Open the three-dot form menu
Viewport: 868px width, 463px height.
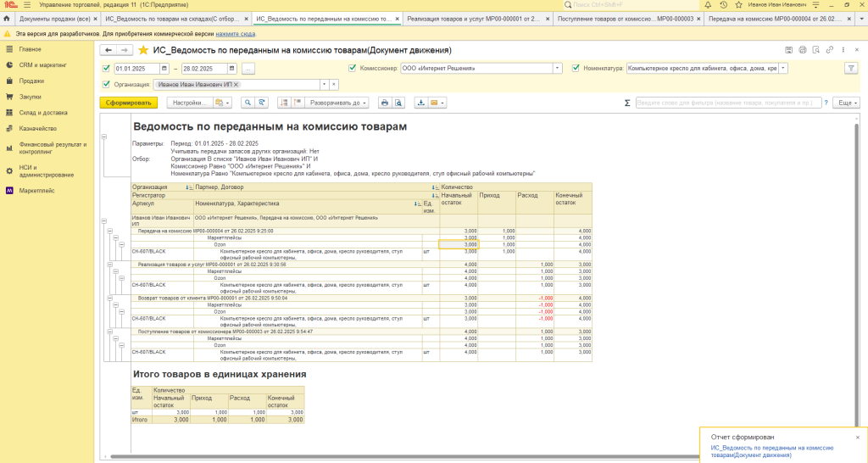843,50
